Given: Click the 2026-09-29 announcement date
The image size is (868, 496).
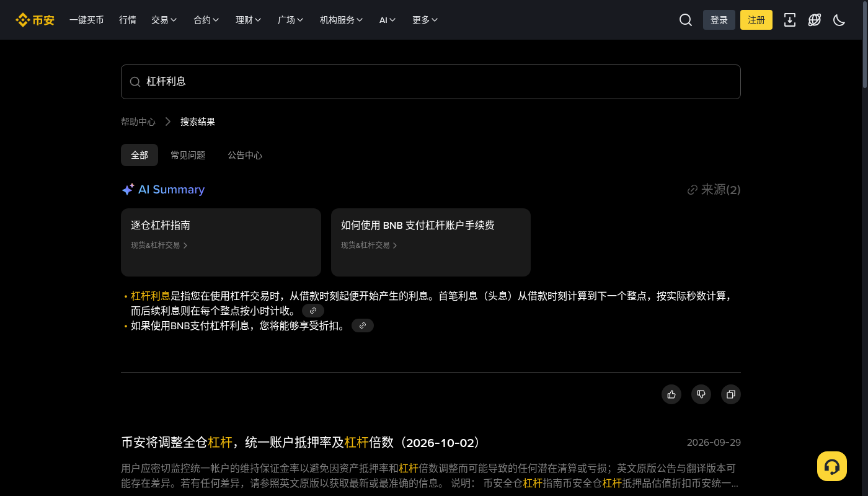Looking at the screenshot, I should tap(714, 443).
